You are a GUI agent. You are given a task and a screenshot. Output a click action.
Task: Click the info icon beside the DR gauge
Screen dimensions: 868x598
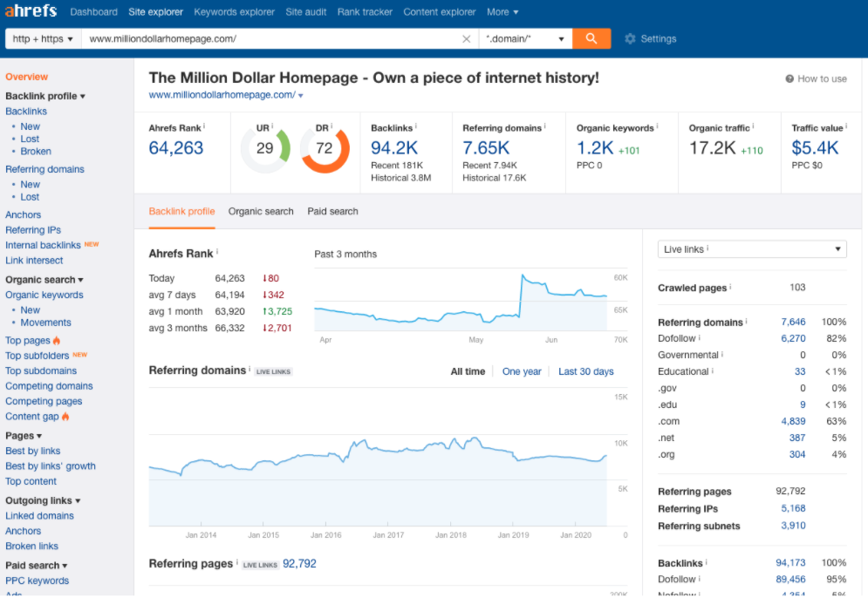331,126
